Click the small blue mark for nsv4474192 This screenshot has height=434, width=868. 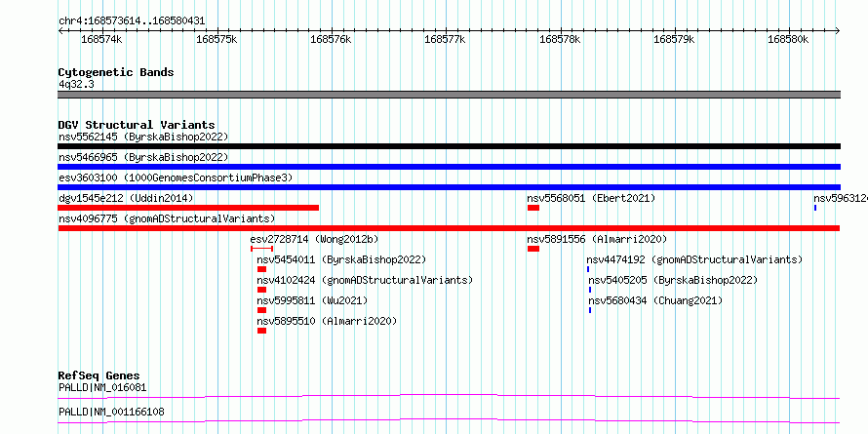coord(588,269)
